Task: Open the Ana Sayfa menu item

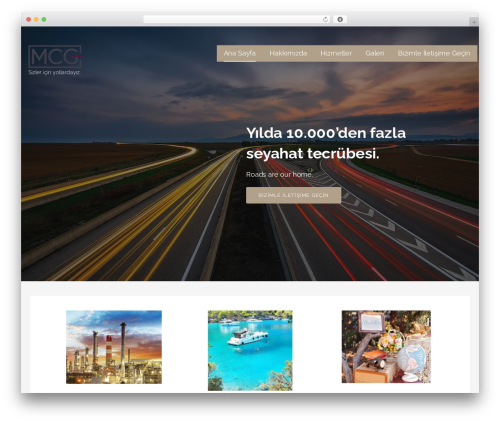Action: [240, 53]
